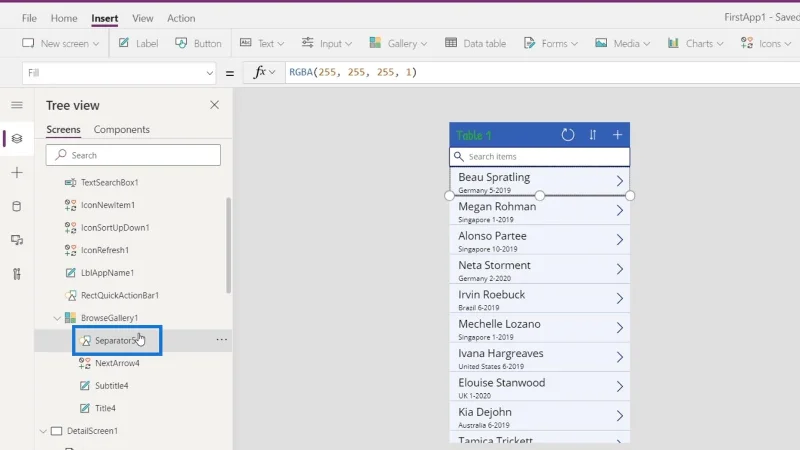800x450 pixels.
Task: Select LblAppName1 in tree
Action: click(x=107, y=272)
